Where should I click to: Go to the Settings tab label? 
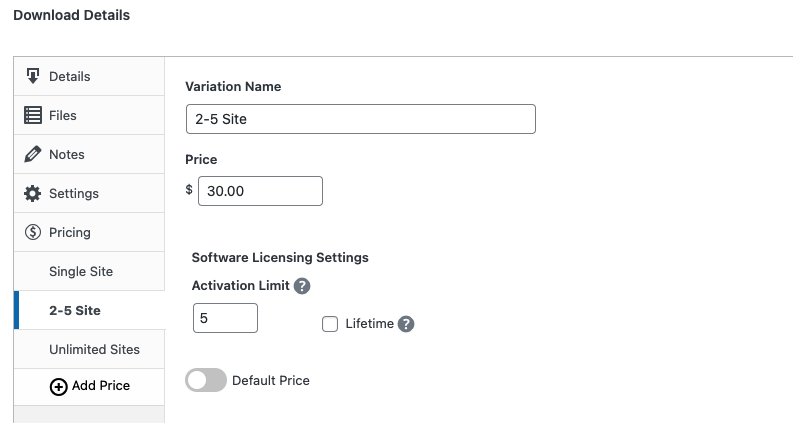point(74,193)
